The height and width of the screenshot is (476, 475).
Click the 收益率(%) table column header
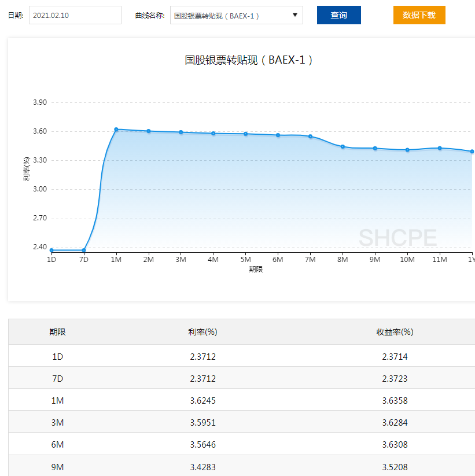395,332
